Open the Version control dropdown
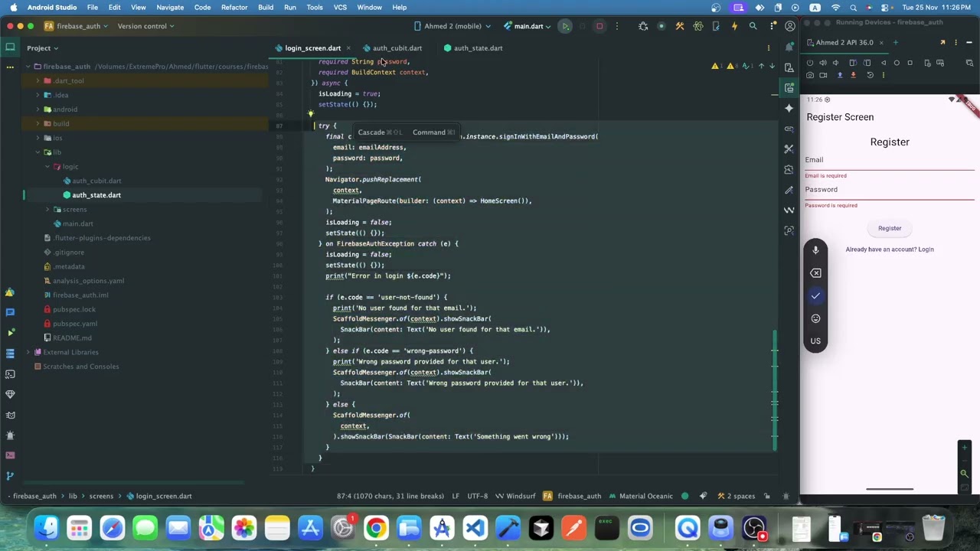 [146, 26]
